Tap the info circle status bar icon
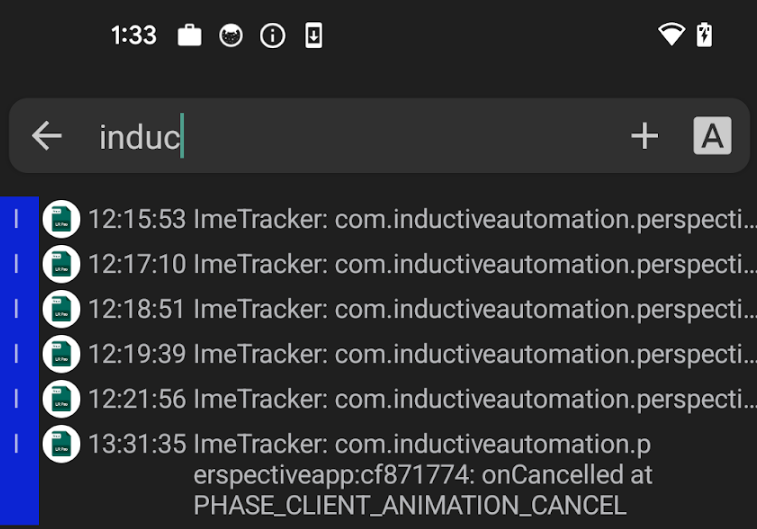Viewport: 757px width, 529px height. (273, 36)
